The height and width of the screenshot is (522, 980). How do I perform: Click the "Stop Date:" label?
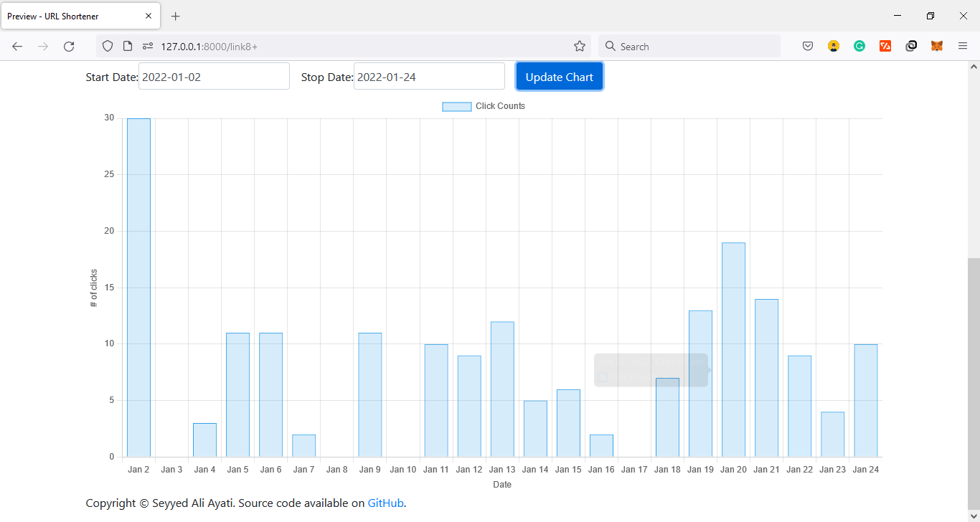[327, 77]
